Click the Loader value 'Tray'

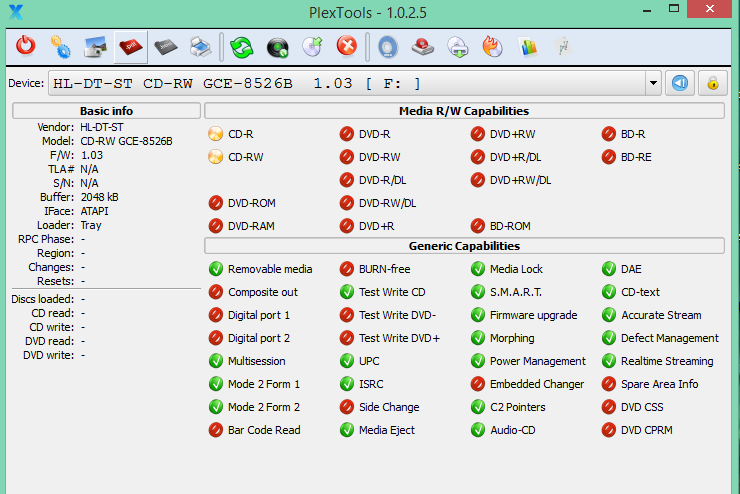click(x=91, y=226)
